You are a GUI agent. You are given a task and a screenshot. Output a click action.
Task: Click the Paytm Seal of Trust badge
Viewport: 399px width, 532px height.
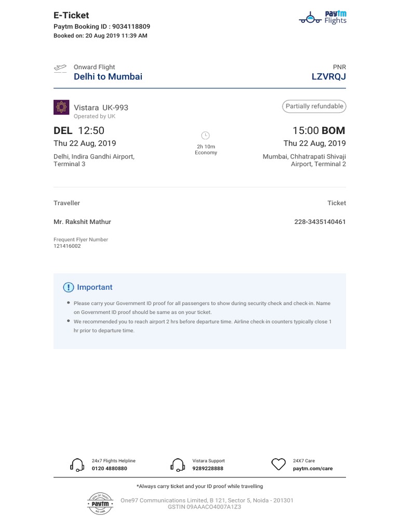click(100, 503)
